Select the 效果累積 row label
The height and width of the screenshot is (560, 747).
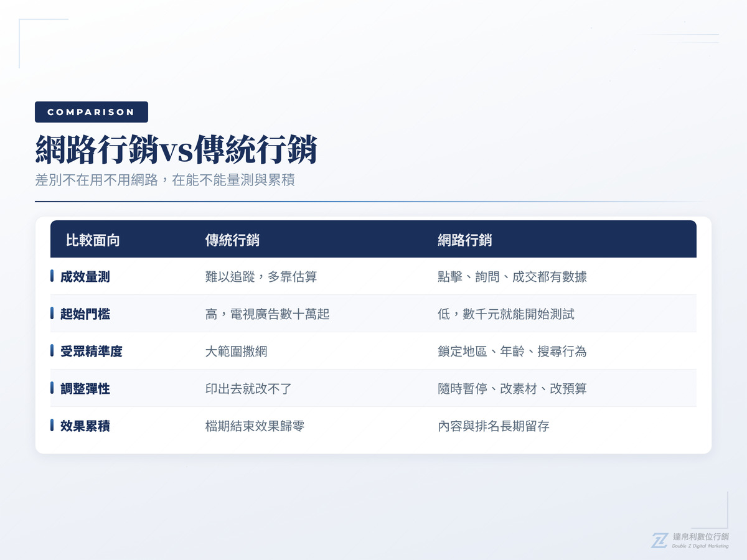point(85,426)
